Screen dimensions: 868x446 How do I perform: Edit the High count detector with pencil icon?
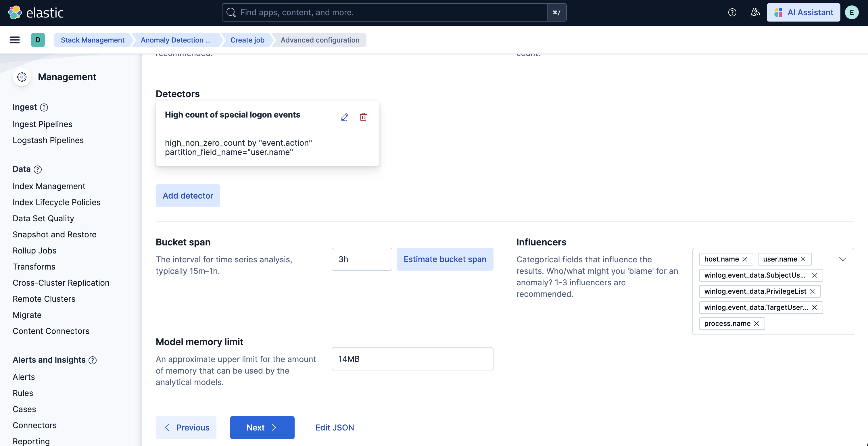pyautogui.click(x=345, y=117)
